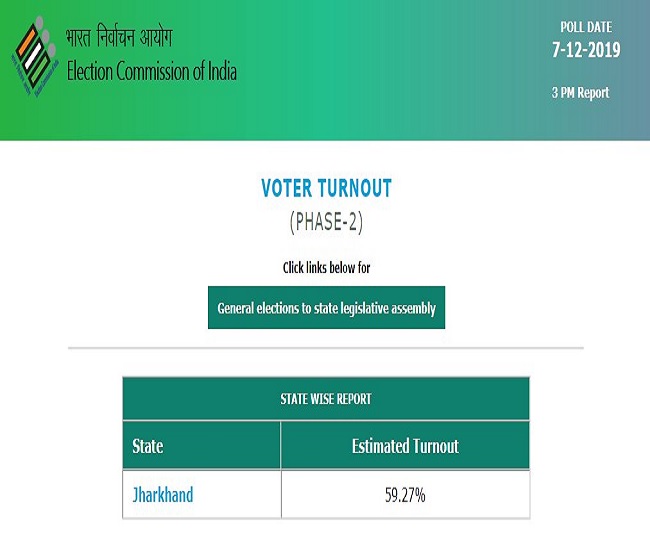Viewport: 650px width, 540px height.
Task: Click the VOTER TURNOUT heading
Action: click(326, 189)
